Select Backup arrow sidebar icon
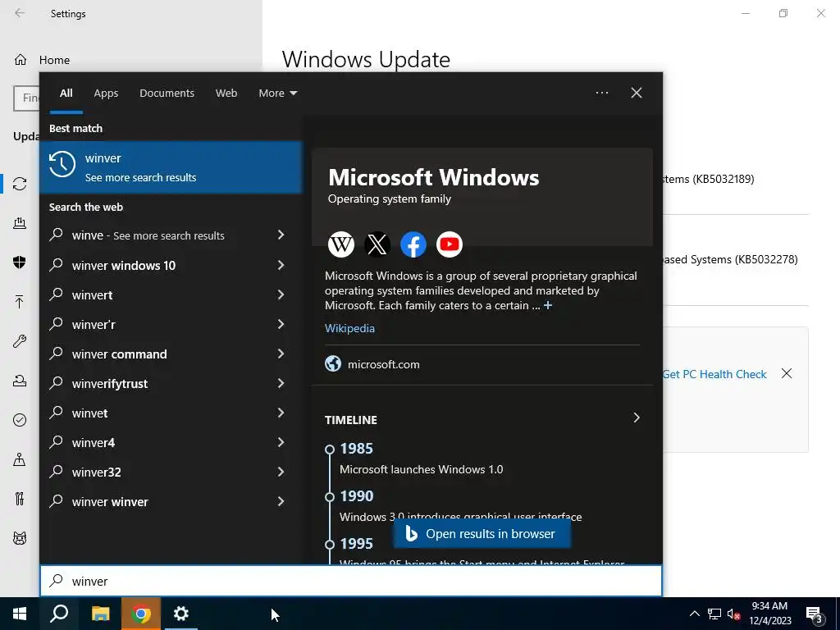840x630 pixels. 20,302
